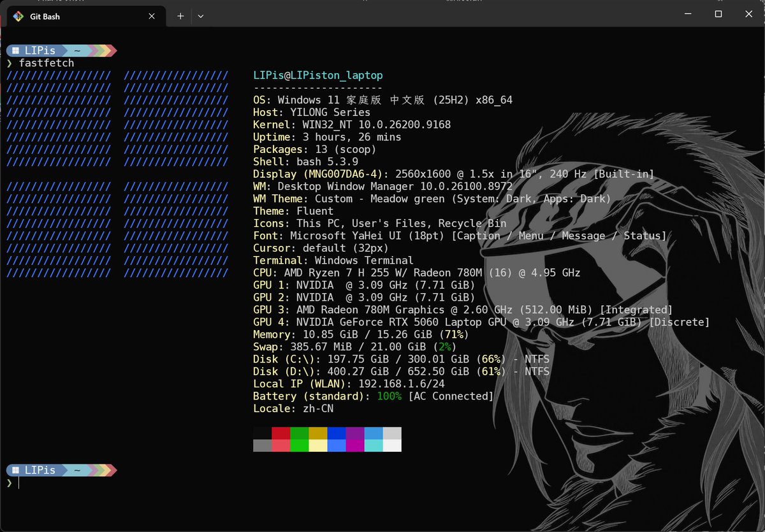Click the 'OS: Windows 11' line

click(x=382, y=100)
